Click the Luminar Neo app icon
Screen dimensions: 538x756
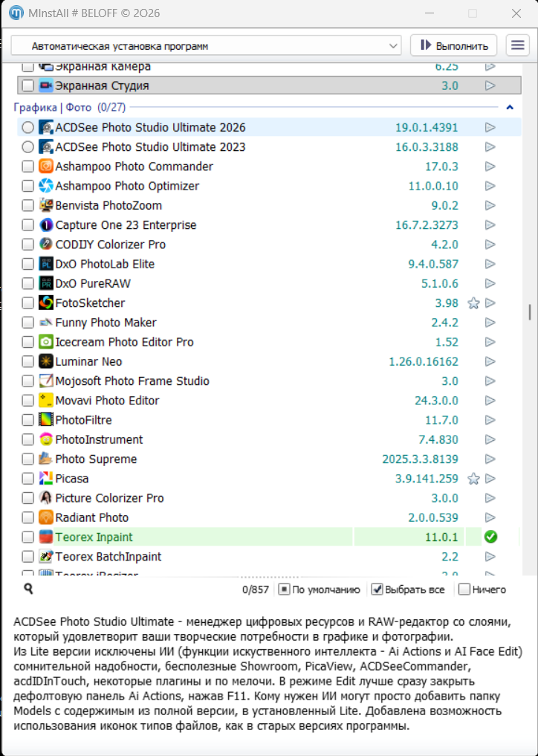(46, 362)
